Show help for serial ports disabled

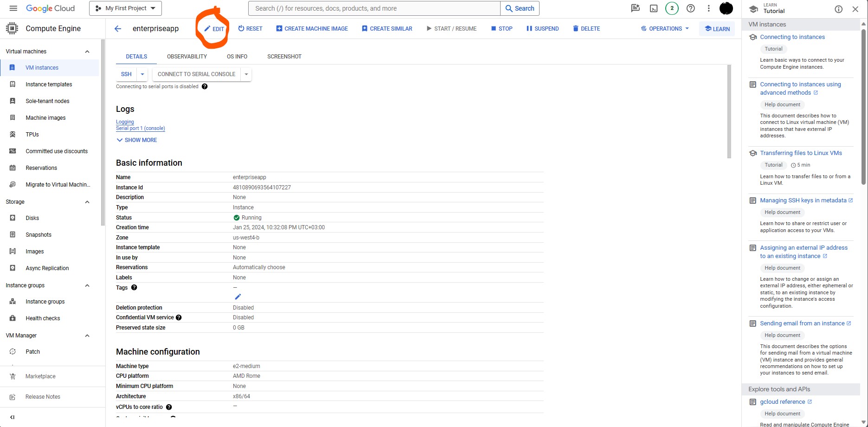[205, 86]
